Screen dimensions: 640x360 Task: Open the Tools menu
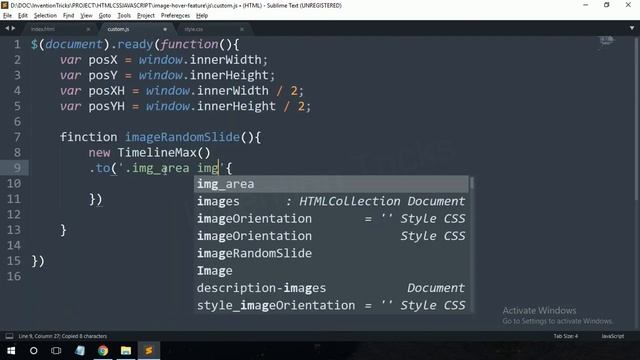click(x=124, y=16)
